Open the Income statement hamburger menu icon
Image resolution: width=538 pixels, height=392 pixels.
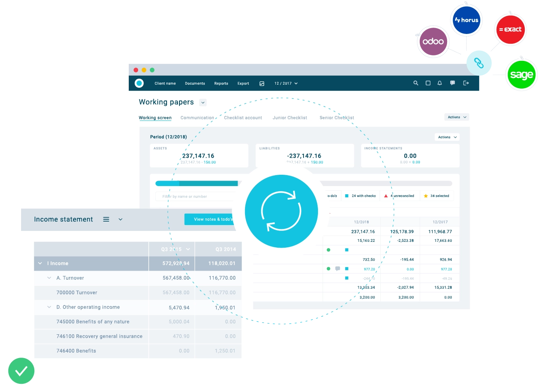[106, 220]
